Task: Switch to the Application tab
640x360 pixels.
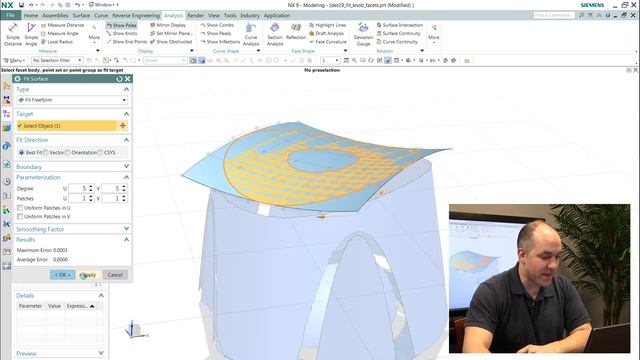Action: coord(277,16)
